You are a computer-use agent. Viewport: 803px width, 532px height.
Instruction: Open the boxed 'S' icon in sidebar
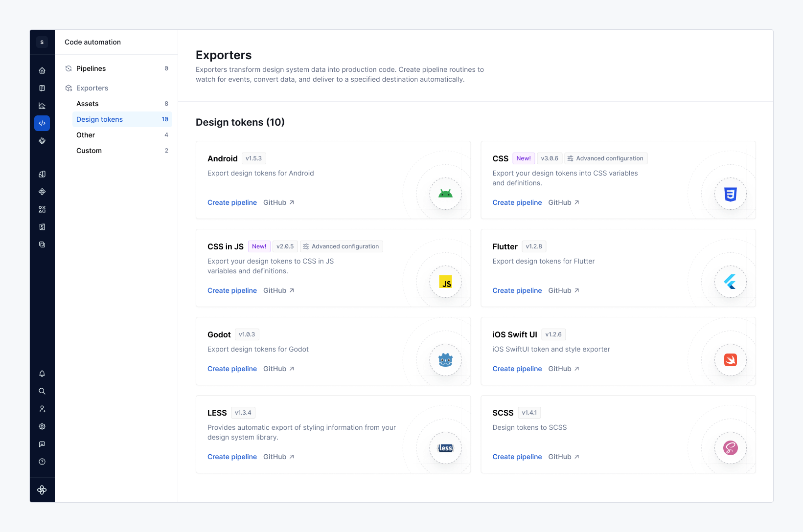click(42, 227)
